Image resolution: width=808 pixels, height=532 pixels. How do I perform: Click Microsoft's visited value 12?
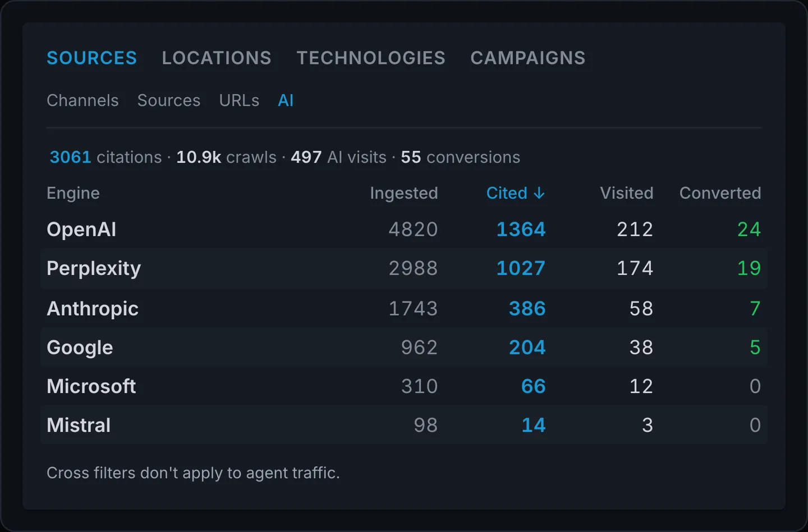641,386
